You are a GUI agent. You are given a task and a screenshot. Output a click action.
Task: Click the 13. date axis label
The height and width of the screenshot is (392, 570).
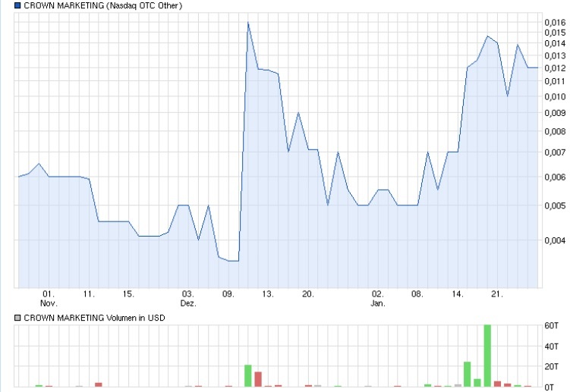[268, 294]
